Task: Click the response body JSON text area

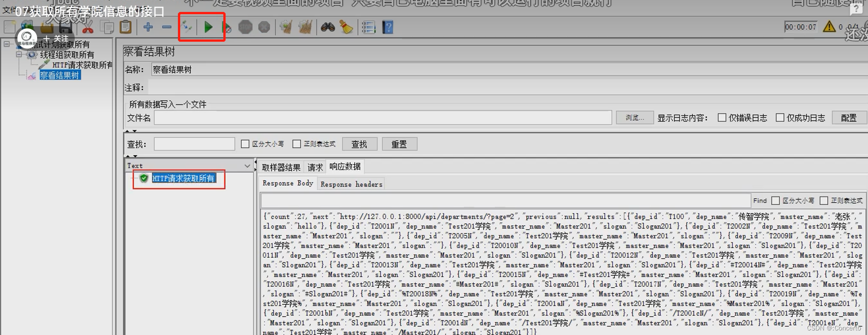Action: click(x=562, y=273)
